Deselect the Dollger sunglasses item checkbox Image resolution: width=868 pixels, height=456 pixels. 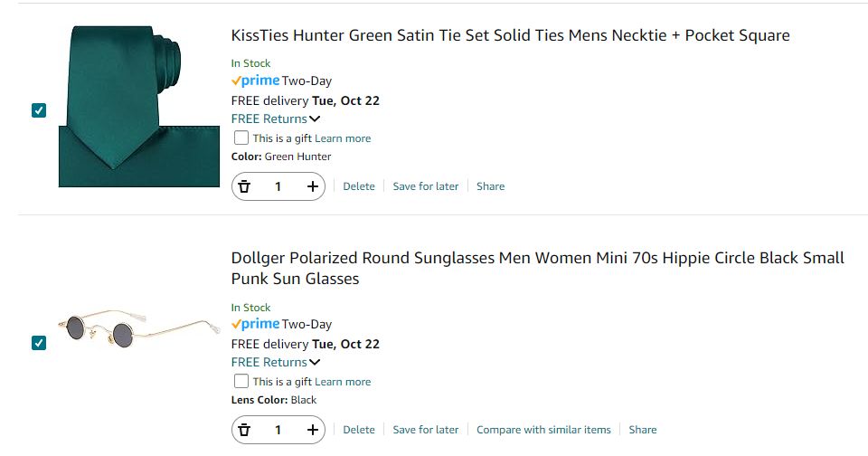click(x=39, y=343)
